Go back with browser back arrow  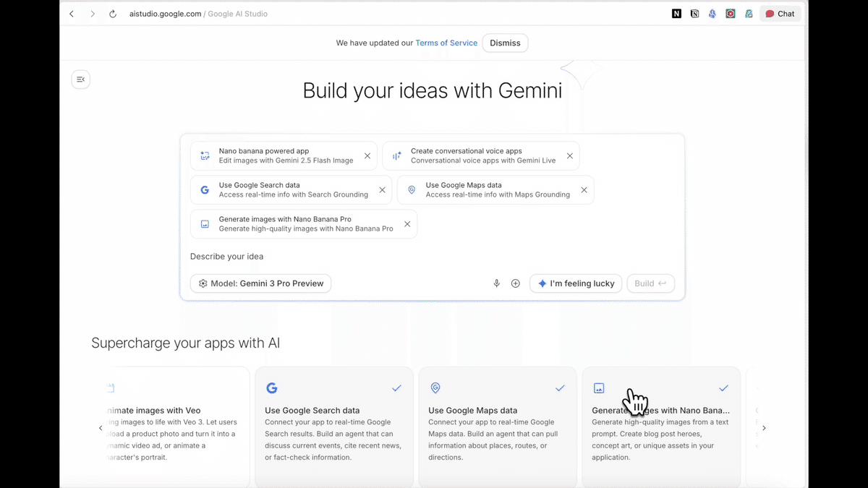coord(72,14)
